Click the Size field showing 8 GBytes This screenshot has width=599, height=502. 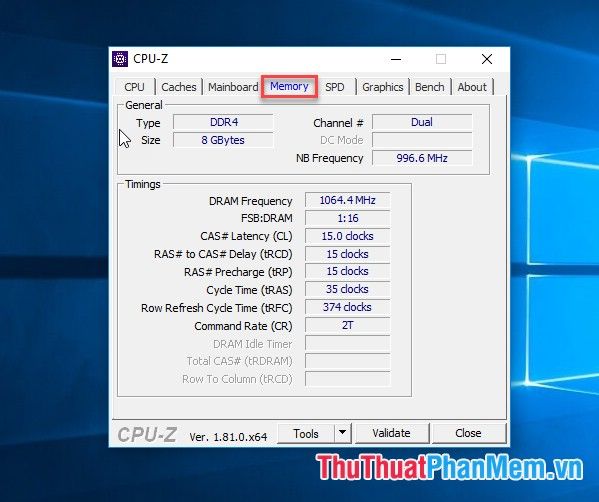[223, 140]
